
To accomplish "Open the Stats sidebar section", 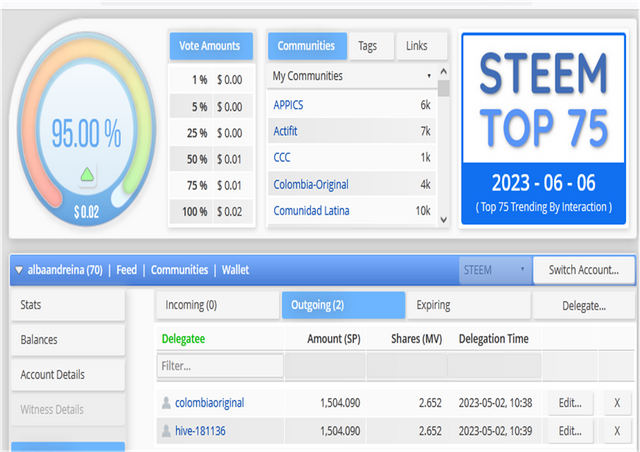I will (x=68, y=305).
